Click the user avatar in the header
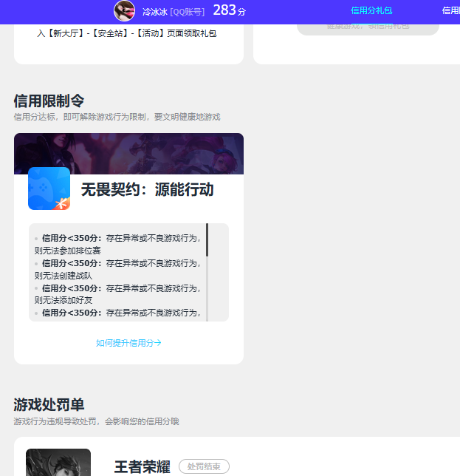This screenshot has width=460, height=476. 124,11
